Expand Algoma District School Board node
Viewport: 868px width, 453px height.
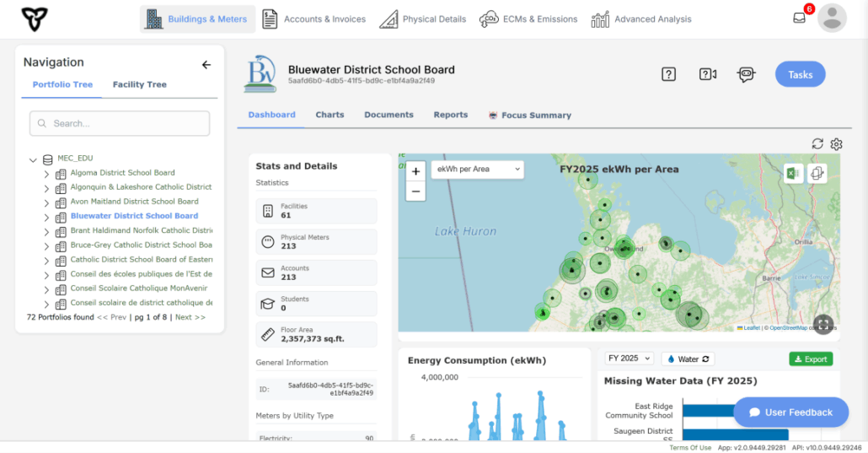(x=46, y=174)
